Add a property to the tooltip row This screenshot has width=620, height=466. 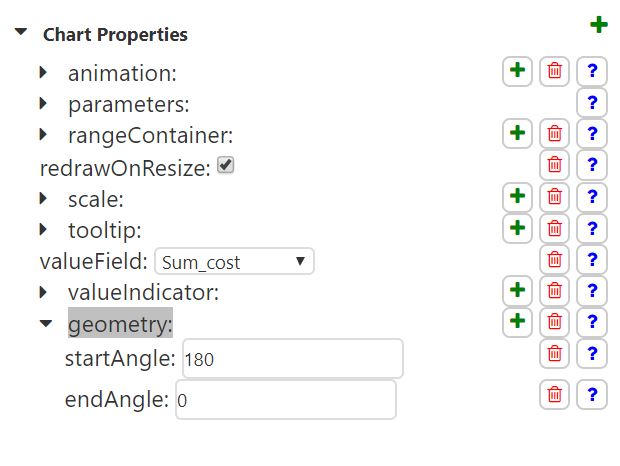click(517, 228)
